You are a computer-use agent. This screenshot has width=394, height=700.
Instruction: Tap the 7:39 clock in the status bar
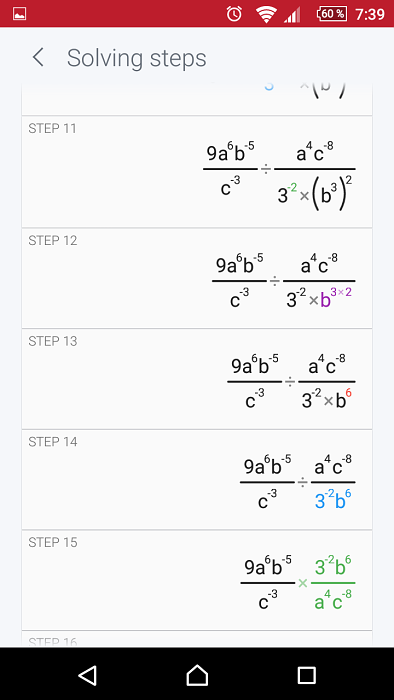pos(370,14)
